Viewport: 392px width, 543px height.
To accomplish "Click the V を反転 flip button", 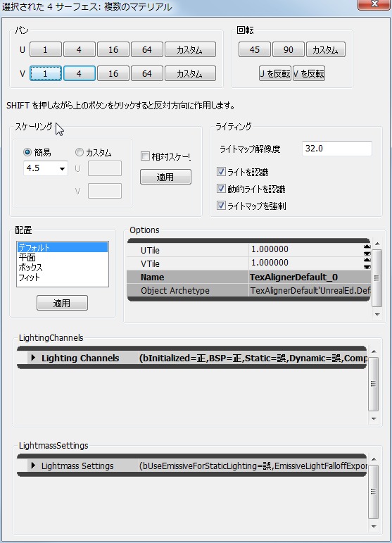I will point(309,73).
